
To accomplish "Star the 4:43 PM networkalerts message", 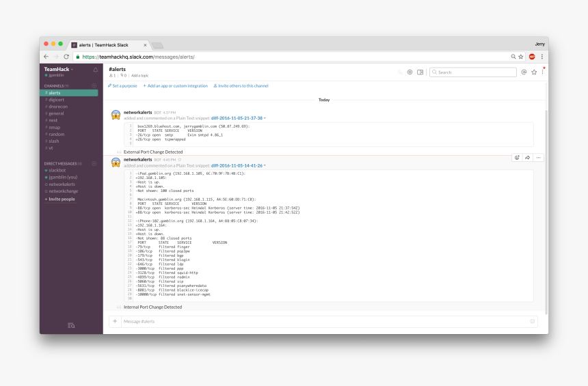I will [180, 160].
